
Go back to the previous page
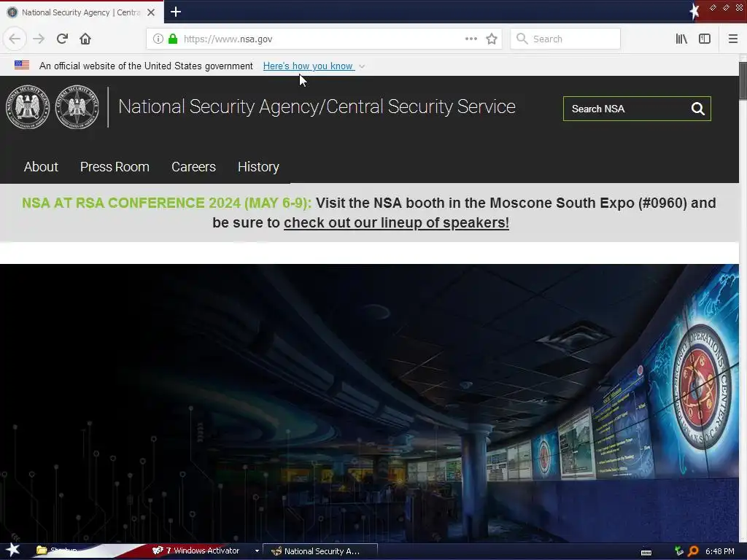pos(15,39)
